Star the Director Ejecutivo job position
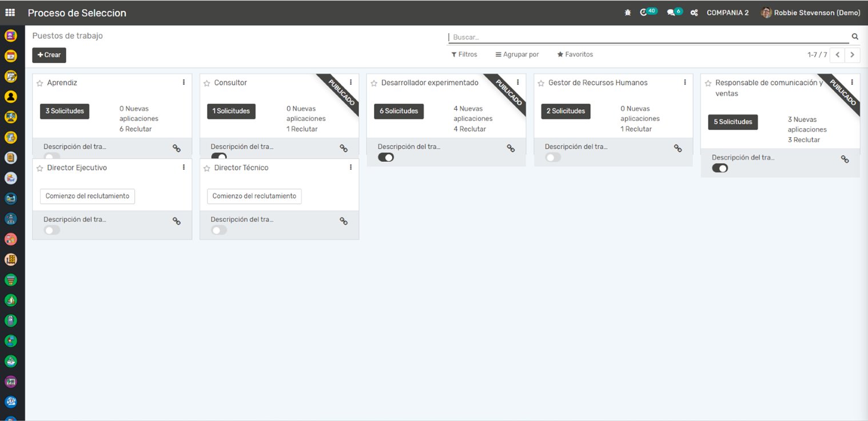 point(40,168)
